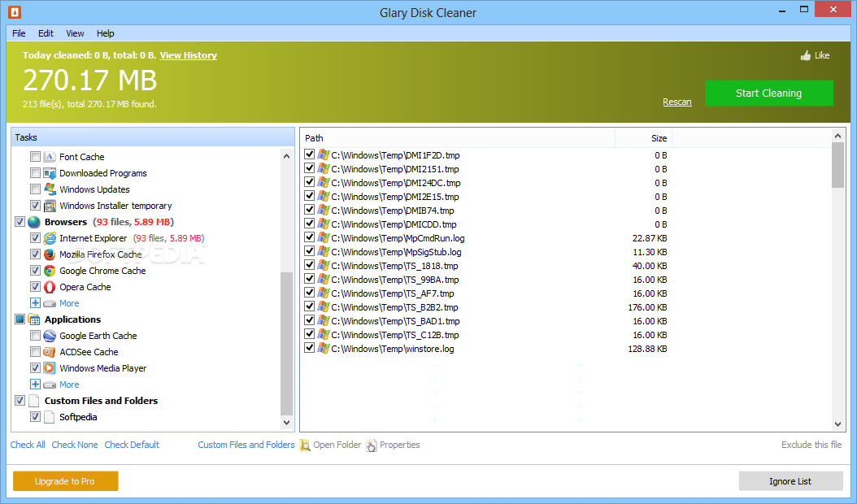Select the Internet Explorer 93 files entry
This screenshot has height=504, width=857.
[132, 238]
